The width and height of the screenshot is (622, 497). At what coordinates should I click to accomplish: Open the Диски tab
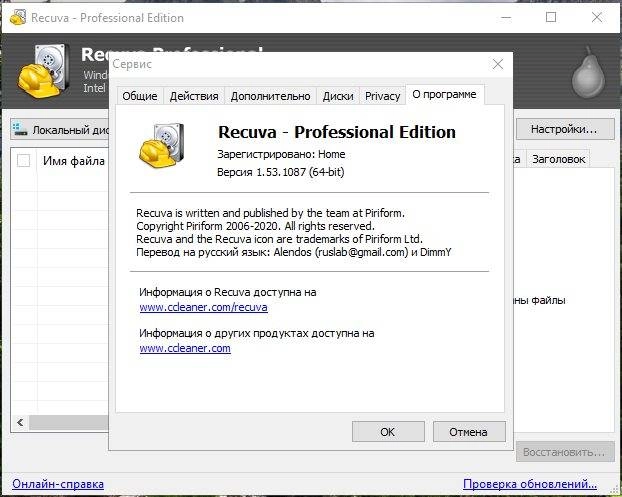click(338, 96)
